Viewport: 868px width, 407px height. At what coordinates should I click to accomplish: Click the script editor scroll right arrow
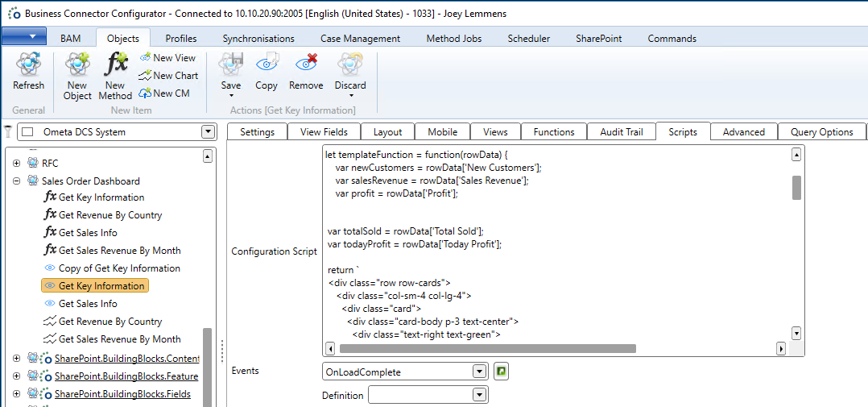[781, 349]
